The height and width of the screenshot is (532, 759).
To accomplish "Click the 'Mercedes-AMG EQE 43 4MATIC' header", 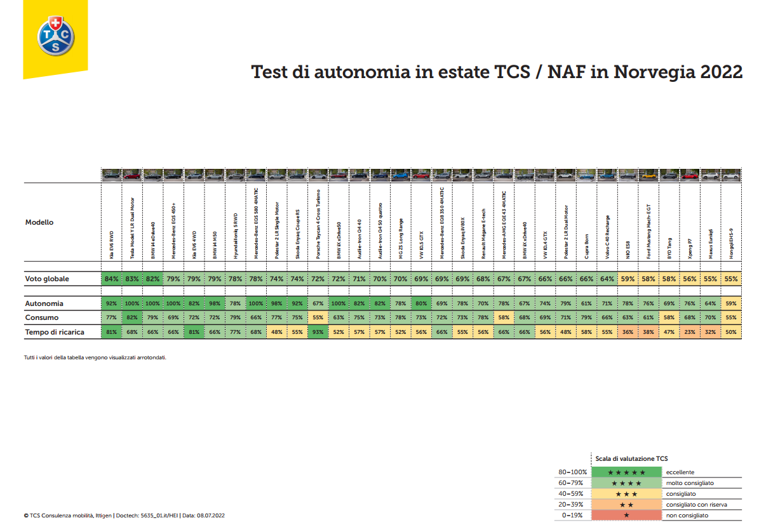I will point(504,225).
